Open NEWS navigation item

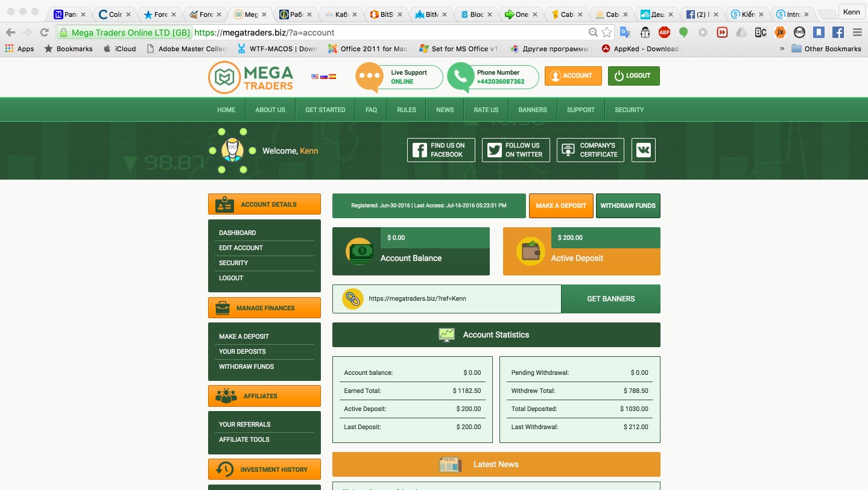click(x=445, y=110)
